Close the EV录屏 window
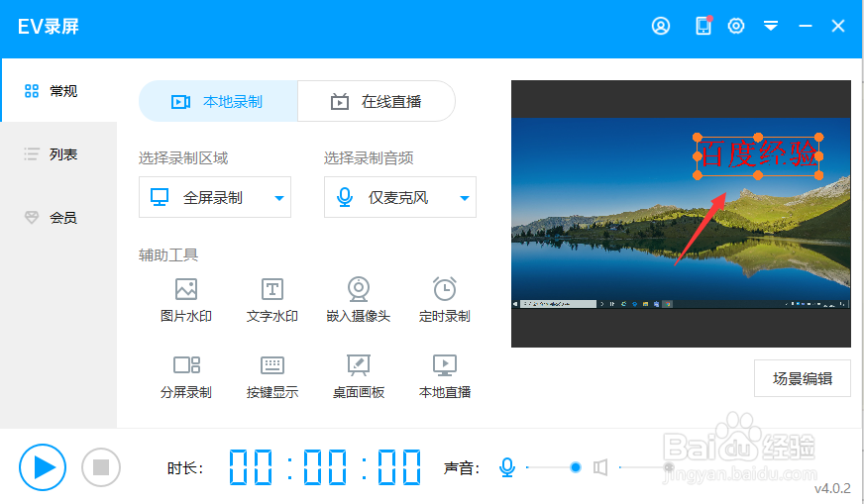The height and width of the screenshot is (504, 864). click(838, 26)
